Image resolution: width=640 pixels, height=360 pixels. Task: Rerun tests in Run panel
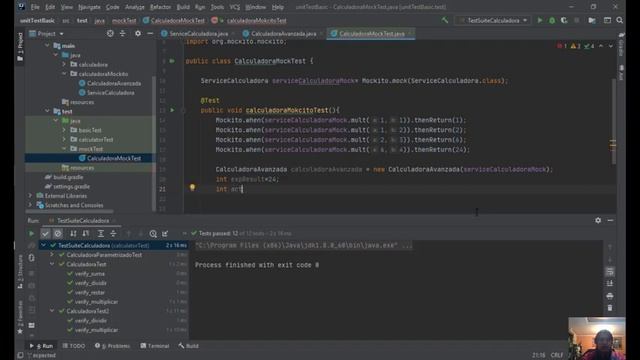pos(31,233)
